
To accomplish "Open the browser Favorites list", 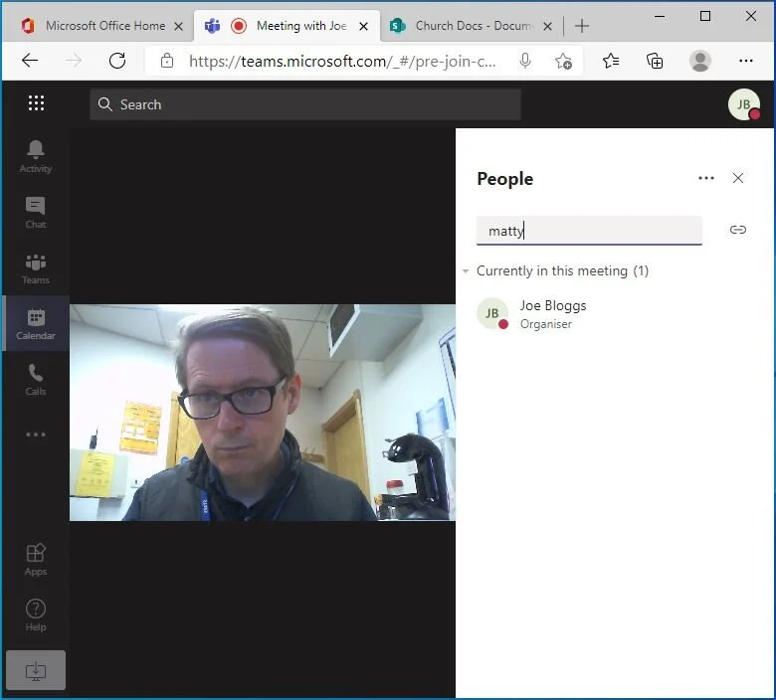I will tap(611, 61).
